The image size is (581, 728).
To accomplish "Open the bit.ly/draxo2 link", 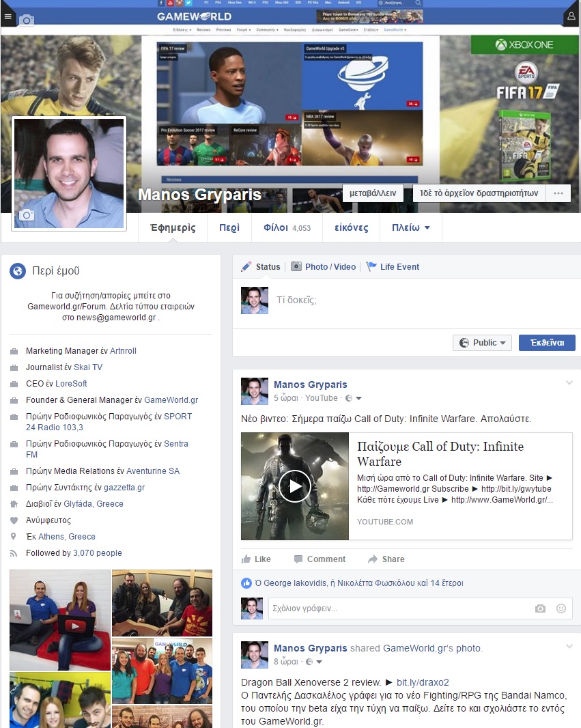I will click(423, 682).
